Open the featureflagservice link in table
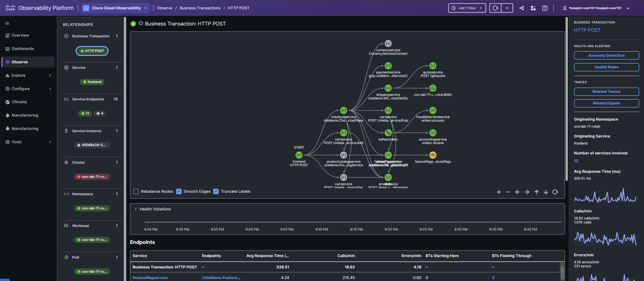 (150, 277)
